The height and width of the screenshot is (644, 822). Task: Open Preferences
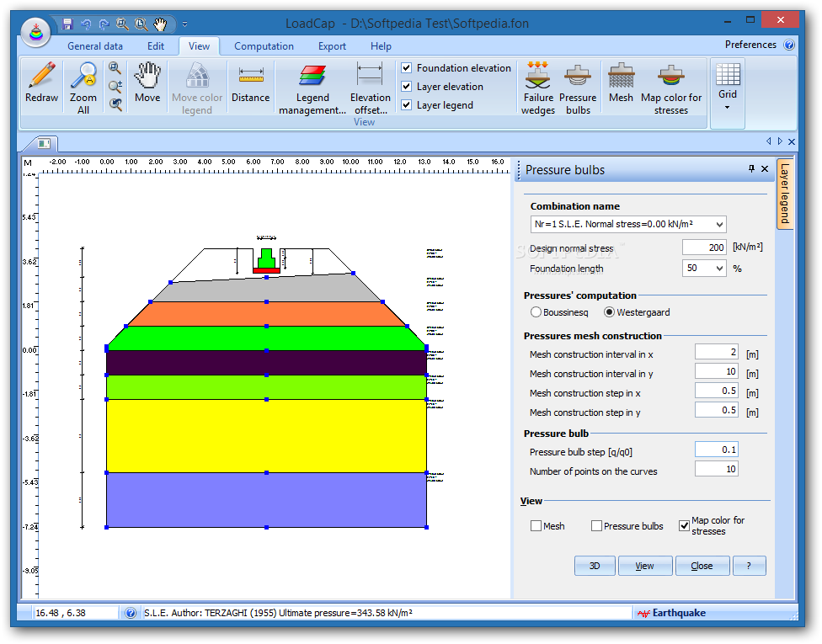(x=750, y=45)
